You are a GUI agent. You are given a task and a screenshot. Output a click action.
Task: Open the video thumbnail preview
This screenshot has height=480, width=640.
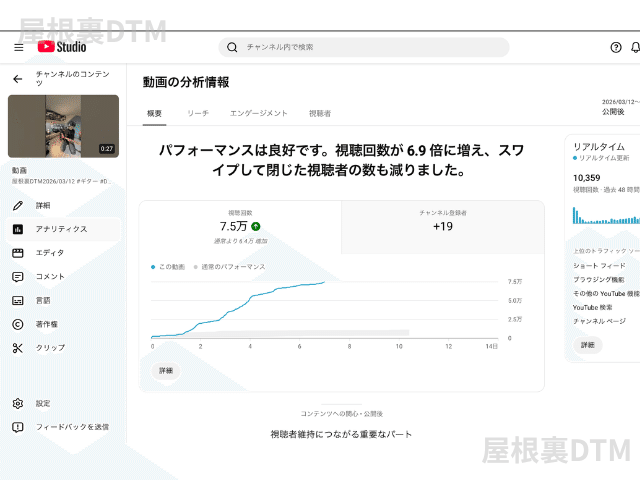(63, 126)
